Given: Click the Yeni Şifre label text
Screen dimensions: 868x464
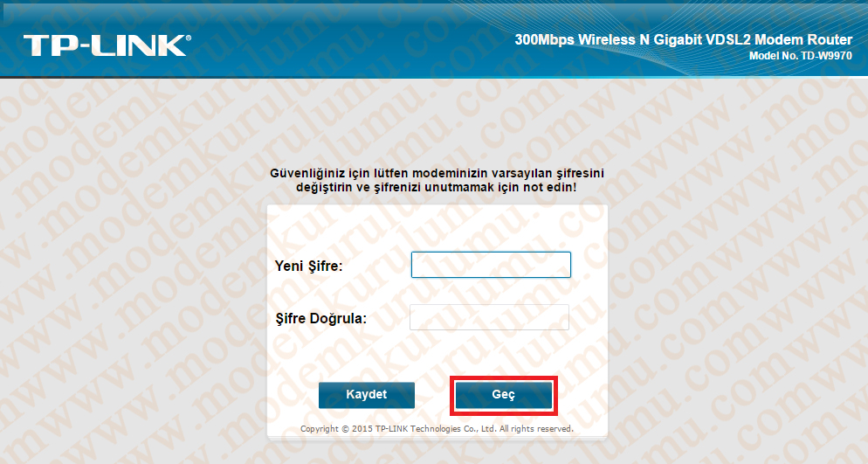Looking at the screenshot, I should [309, 267].
